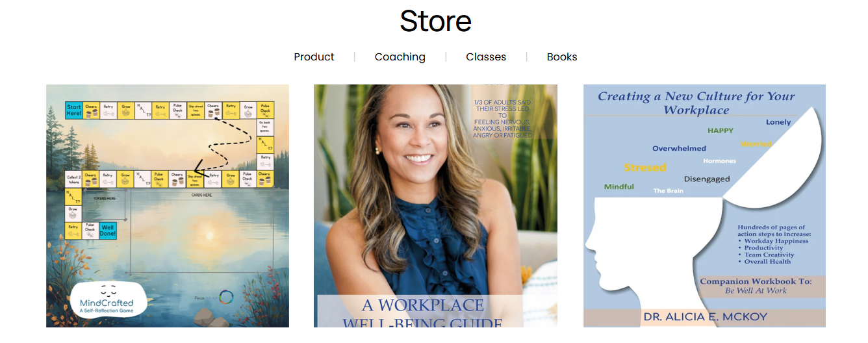Viewport: 868px width, 343px height.
Task: Select the Classes tab
Action: (x=486, y=57)
